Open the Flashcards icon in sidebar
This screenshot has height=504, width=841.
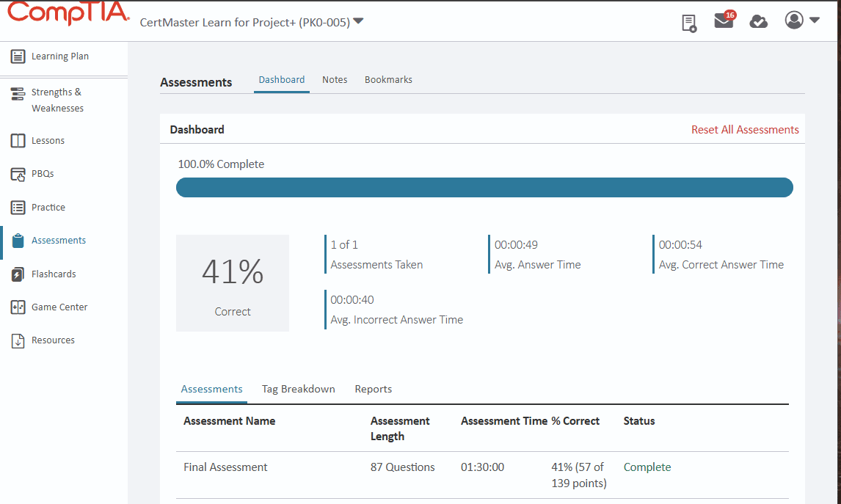16,274
